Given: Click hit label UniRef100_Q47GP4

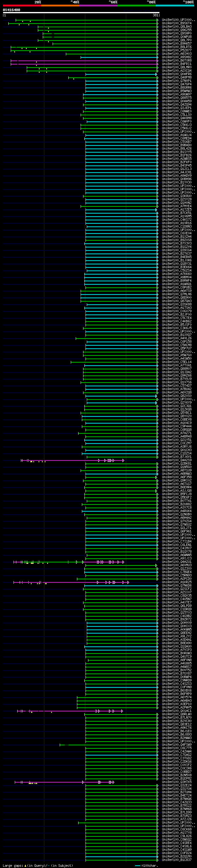Looking at the screenshot, I should point(176,84).
